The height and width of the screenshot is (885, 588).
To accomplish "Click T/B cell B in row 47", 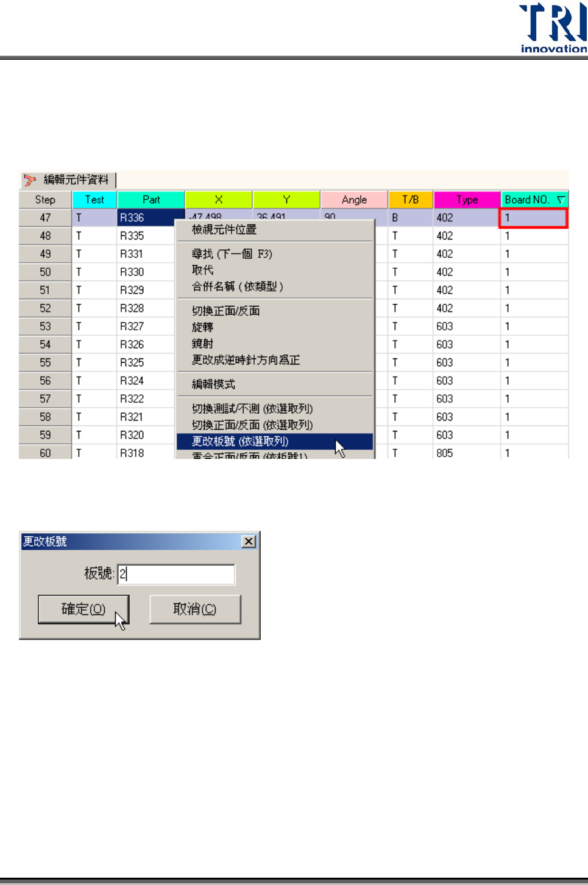I will [x=411, y=218].
